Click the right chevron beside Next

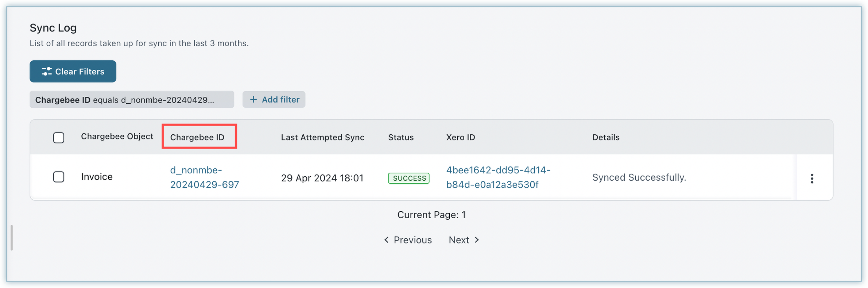tap(477, 240)
